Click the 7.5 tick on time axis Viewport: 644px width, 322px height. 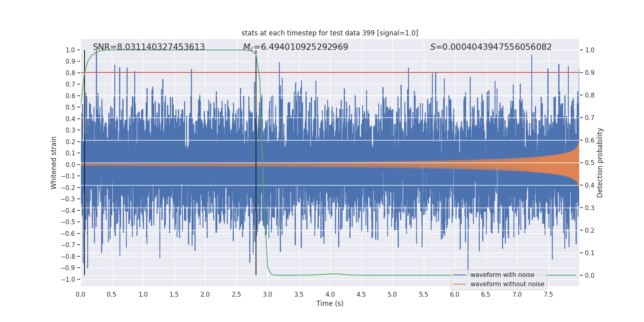coord(548,295)
